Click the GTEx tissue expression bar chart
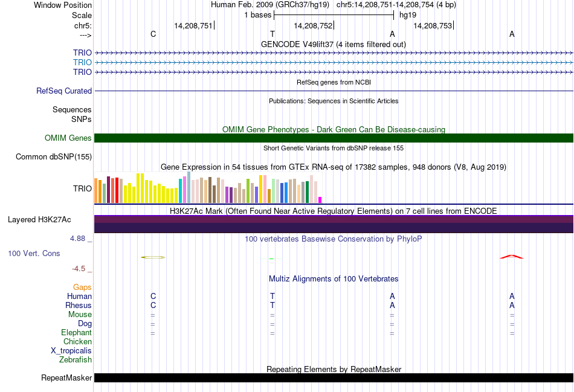574x392 pixels. click(x=208, y=187)
